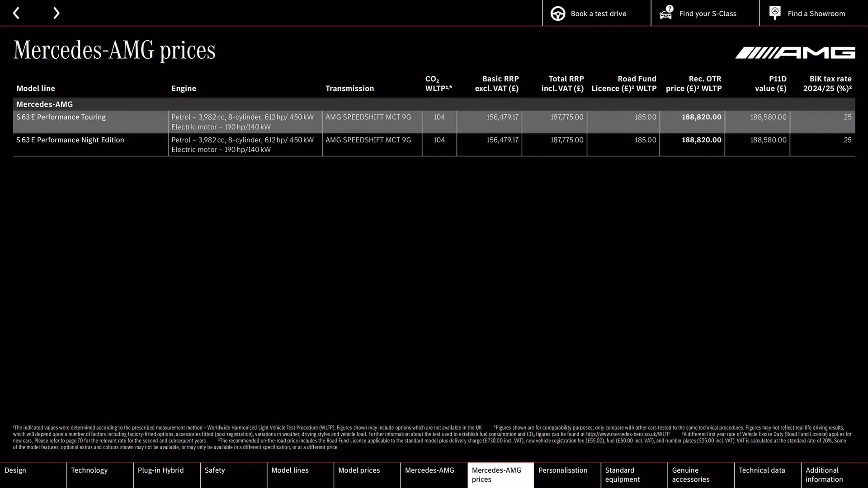868x488 pixels.
Task: Click the steering wheel test drive icon
Action: (x=558, y=13)
